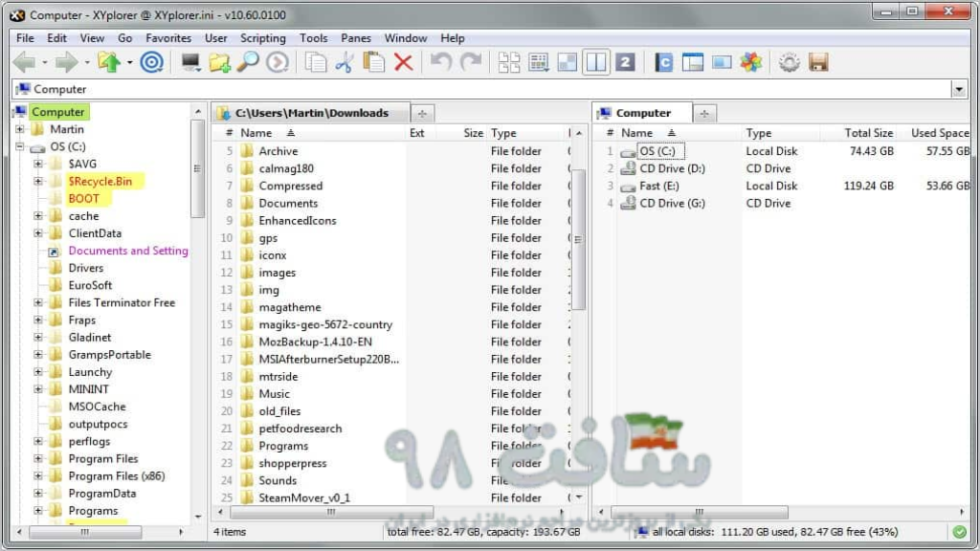Select BOOT folder in tree

coord(84,199)
